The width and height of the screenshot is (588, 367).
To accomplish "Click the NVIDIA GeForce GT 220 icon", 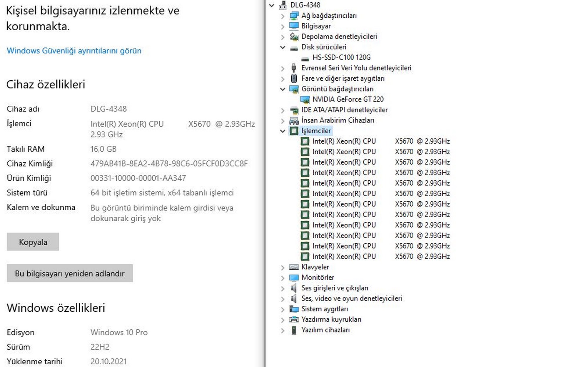I will (305, 99).
